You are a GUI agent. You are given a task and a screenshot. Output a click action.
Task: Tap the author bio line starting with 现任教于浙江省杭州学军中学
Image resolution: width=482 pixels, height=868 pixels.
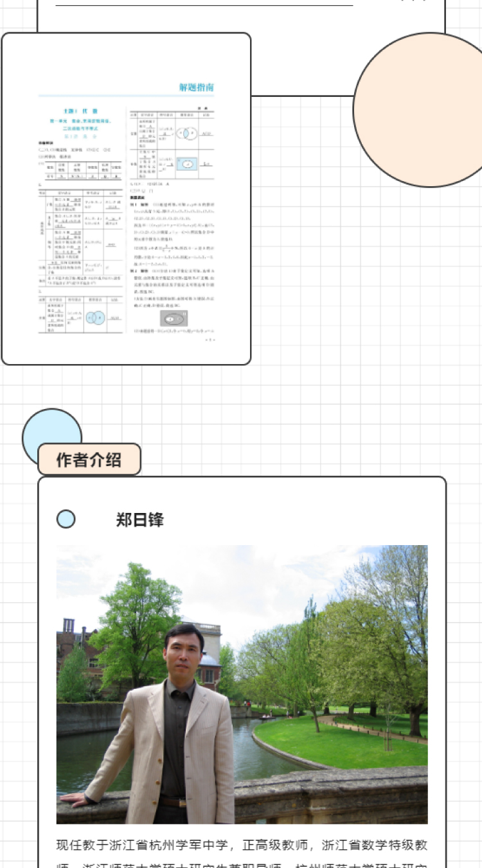point(242,845)
